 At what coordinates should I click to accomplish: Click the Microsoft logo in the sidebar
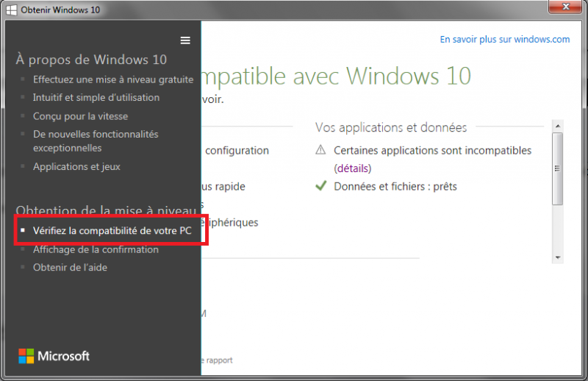click(x=54, y=356)
